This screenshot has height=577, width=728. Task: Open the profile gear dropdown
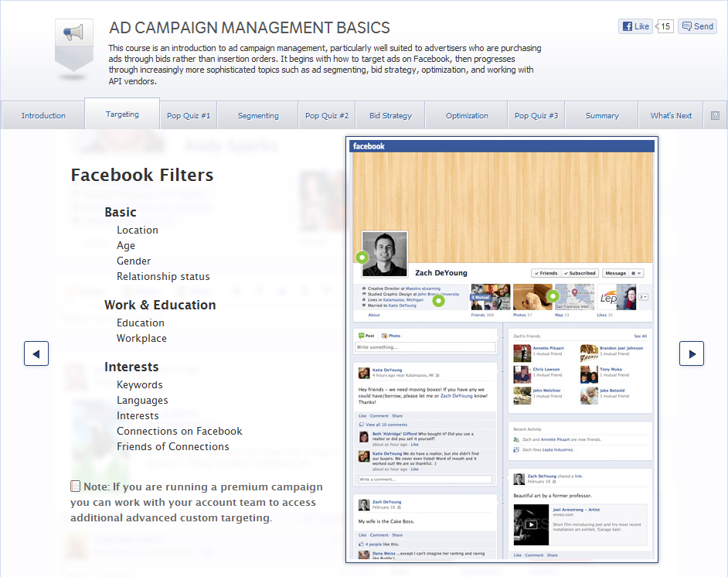(636, 273)
